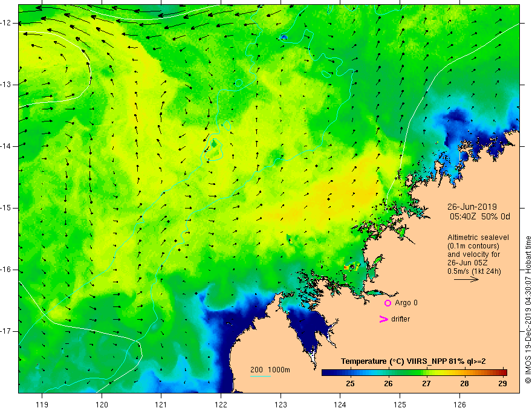
Task: Click the Temperature VIIRS_NPP colorbar title
Action: (414, 361)
